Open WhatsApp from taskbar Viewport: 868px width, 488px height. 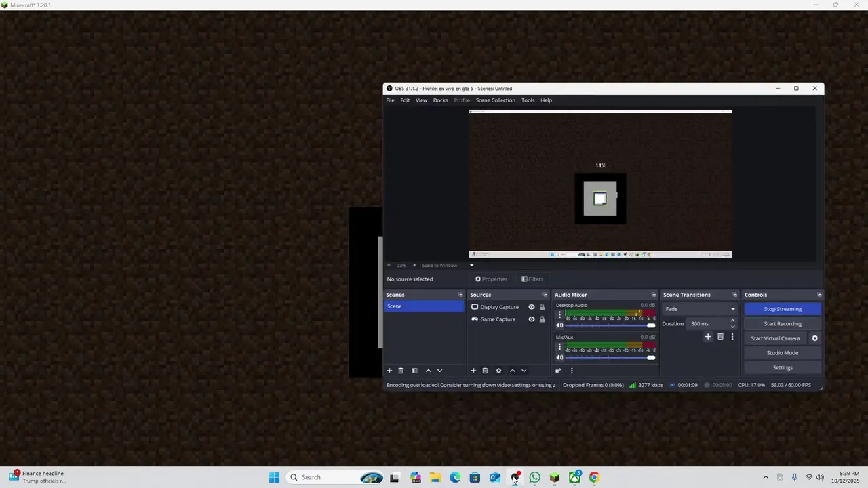point(535,477)
